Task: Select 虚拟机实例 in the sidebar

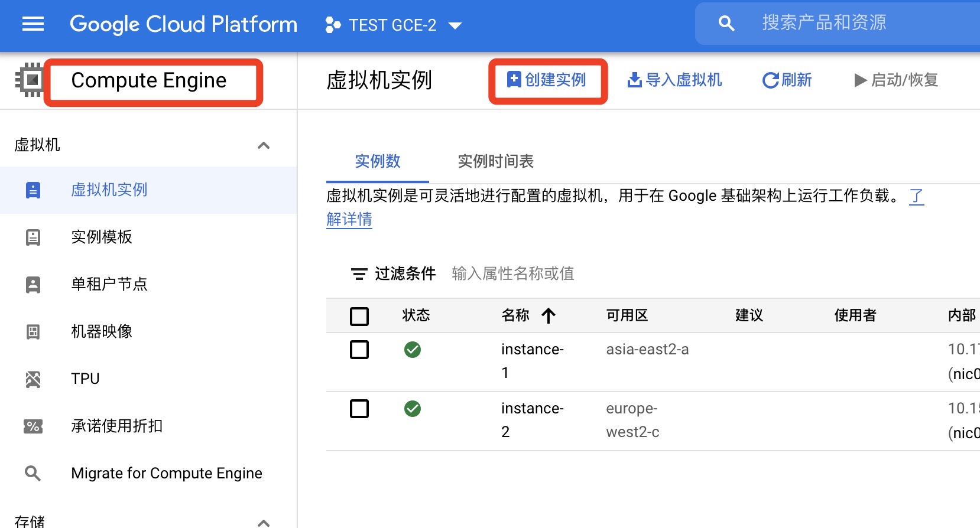Action: click(x=148, y=190)
